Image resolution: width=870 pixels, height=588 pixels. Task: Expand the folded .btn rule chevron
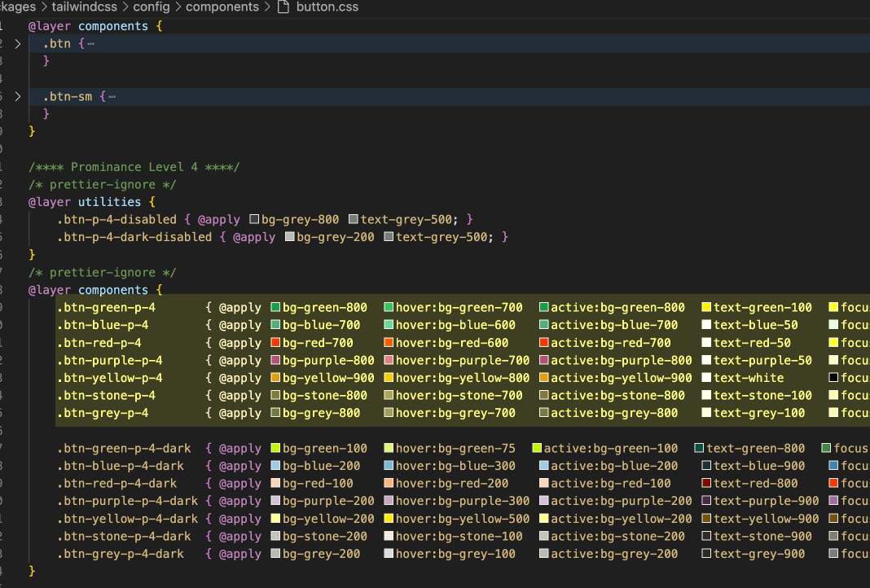pos(17,43)
